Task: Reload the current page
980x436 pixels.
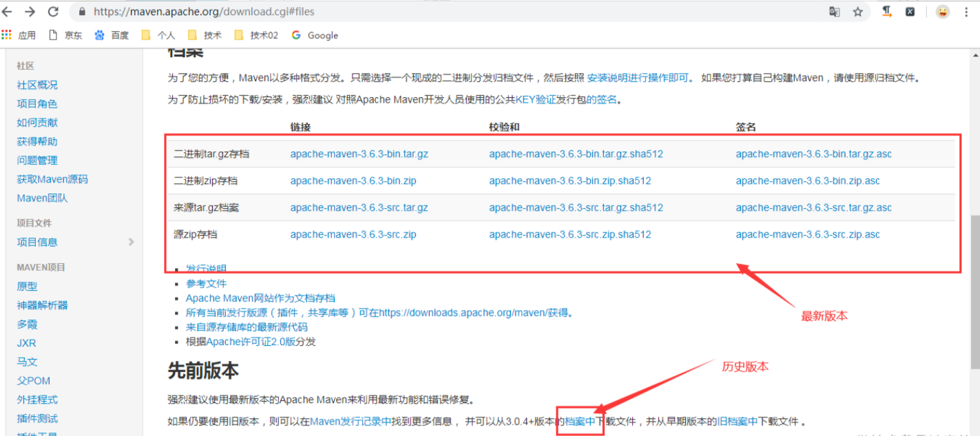Action: (53, 12)
